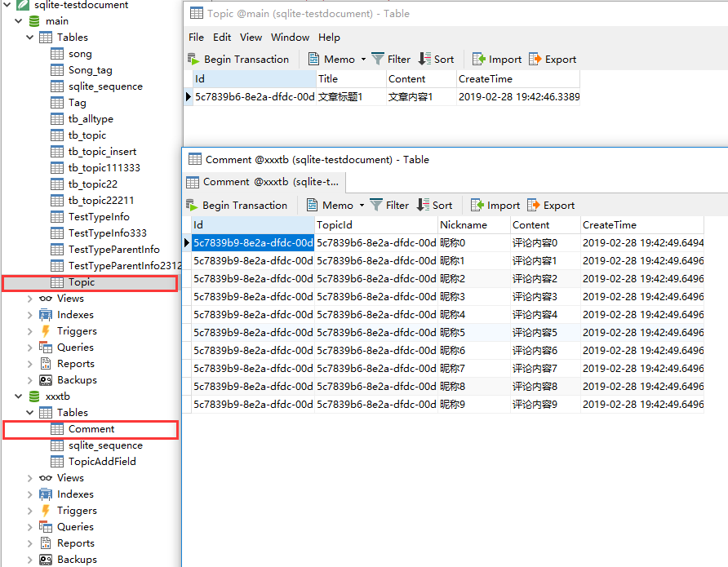This screenshot has height=567, width=728.
Task: Select the Song_tag table icon
Action: click(x=57, y=70)
